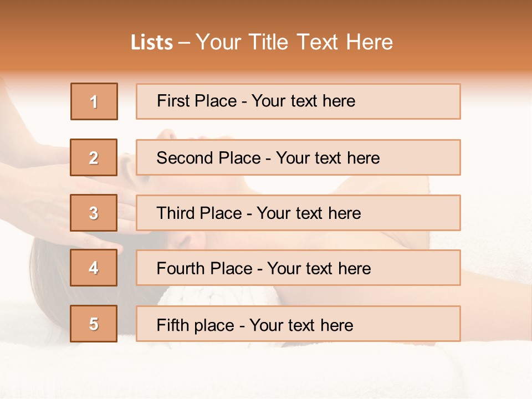Image resolution: width=532 pixels, height=399 pixels.
Task: Select the number 4 square
Action: [x=94, y=268]
